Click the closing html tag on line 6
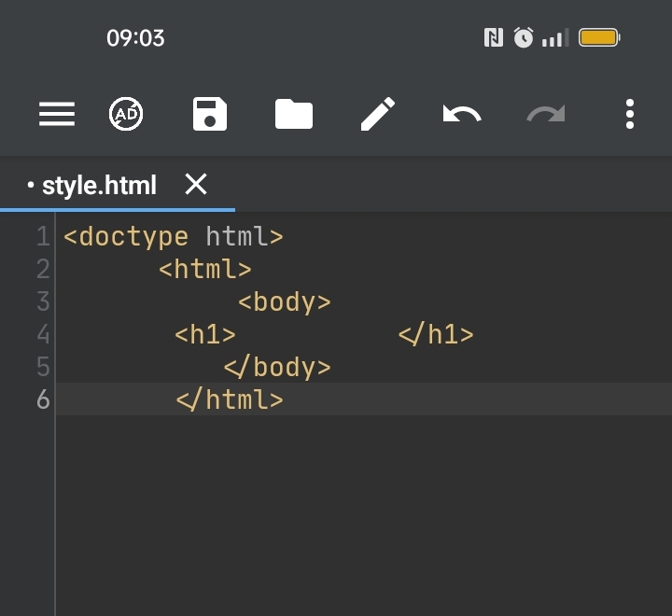 [230, 399]
